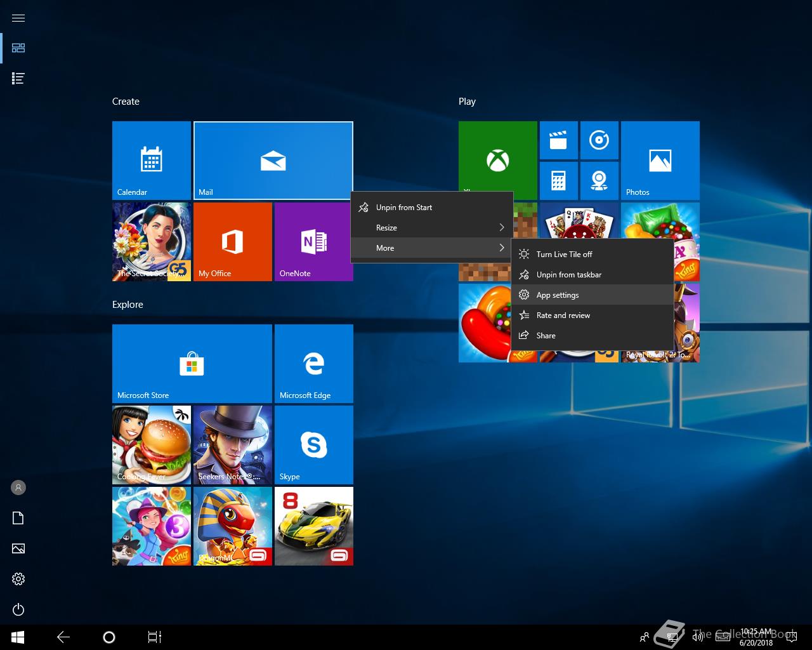Click the Windows Start button
This screenshot has width=812, height=650.
[x=18, y=637]
